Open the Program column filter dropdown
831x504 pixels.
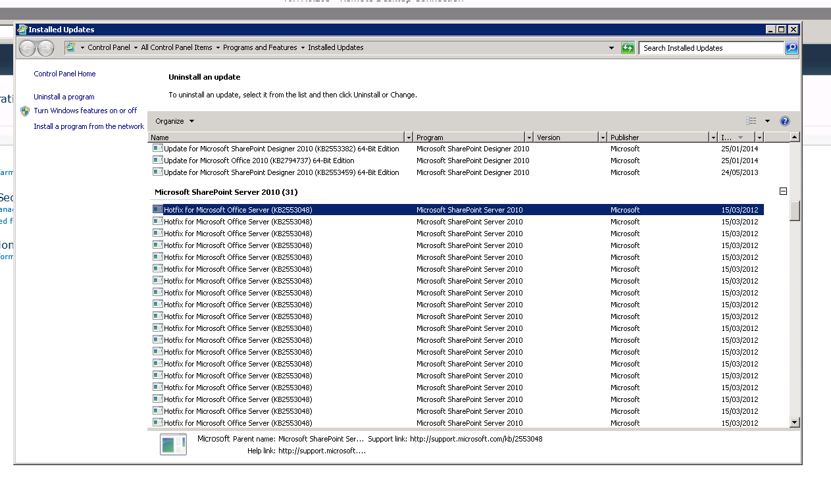530,138
